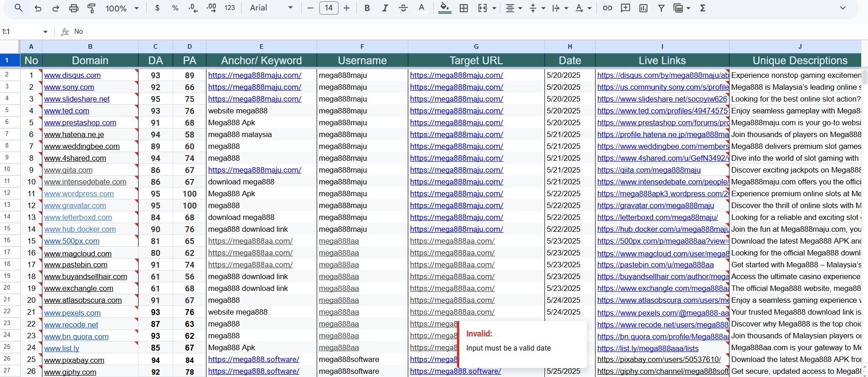Insert a comment
The image size is (868, 377).
tap(626, 8)
